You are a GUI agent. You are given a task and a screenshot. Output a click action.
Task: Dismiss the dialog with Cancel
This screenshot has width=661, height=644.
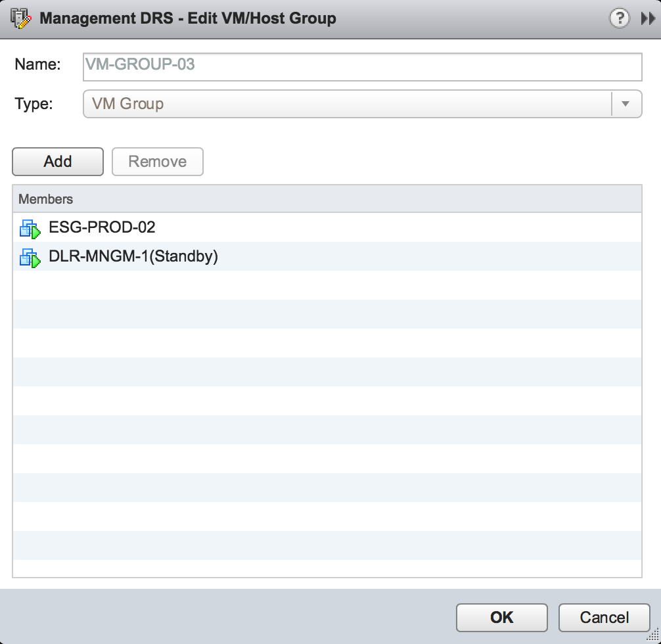(x=604, y=618)
